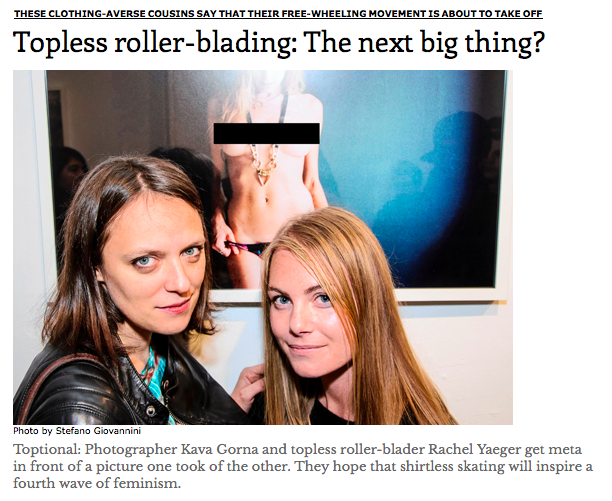Click the blue background area of framed artwork
Viewport: 612px width, 501px height.
pyautogui.click(x=410, y=176)
